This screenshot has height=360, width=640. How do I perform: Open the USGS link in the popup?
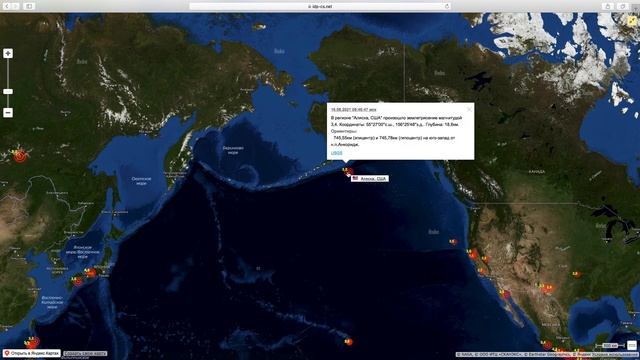[337, 153]
